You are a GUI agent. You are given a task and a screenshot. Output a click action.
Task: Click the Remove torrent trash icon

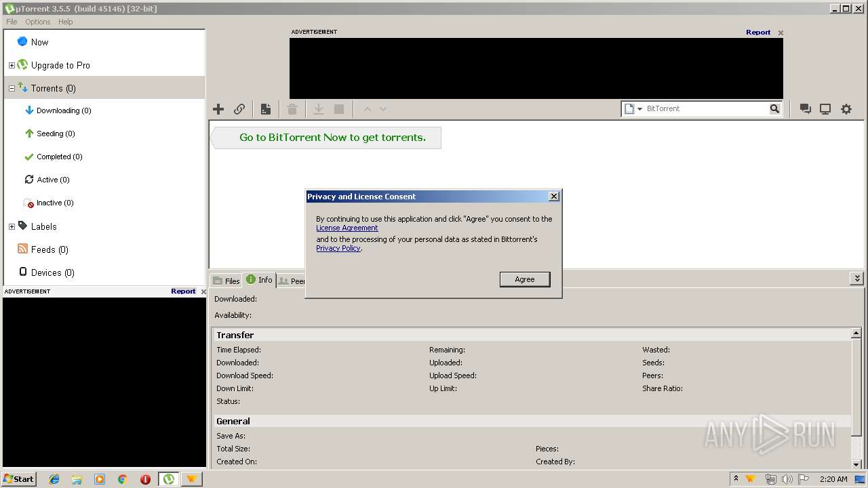pos(292,109)
